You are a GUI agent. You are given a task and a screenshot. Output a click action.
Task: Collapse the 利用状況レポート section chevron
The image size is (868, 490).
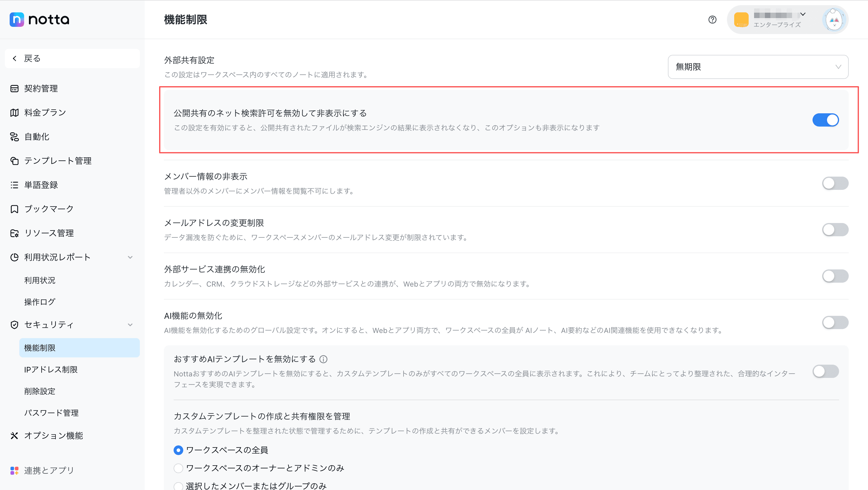pos(130,257)
